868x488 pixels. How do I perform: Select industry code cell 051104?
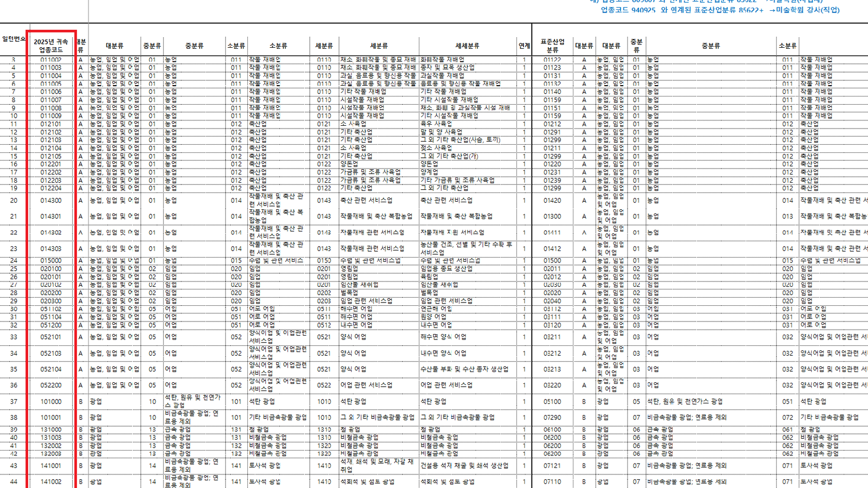pyautogui.click(x=51, y=317)
